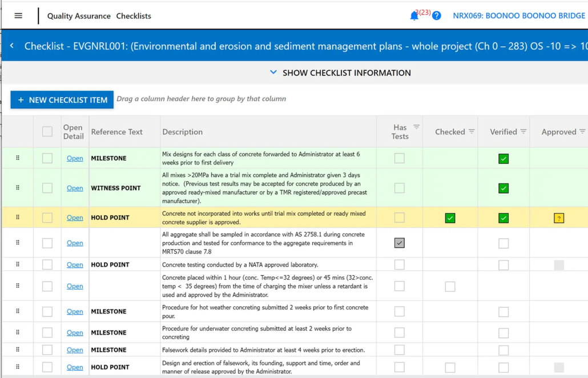The width and height of the screenshot is (588, 378).
Task: Open the Quality Assurance menu item
Action: 79,16
